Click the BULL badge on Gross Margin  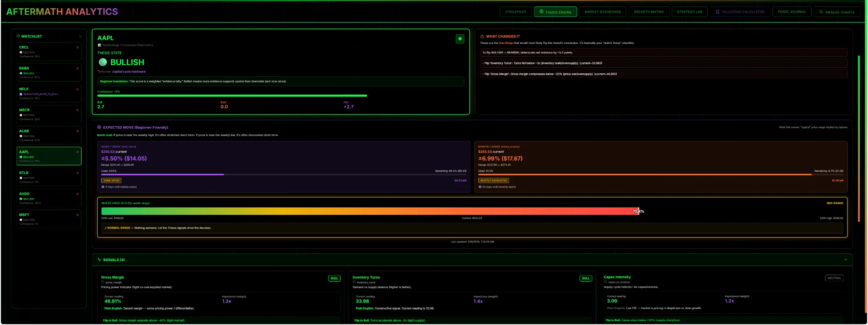[334, 278]
